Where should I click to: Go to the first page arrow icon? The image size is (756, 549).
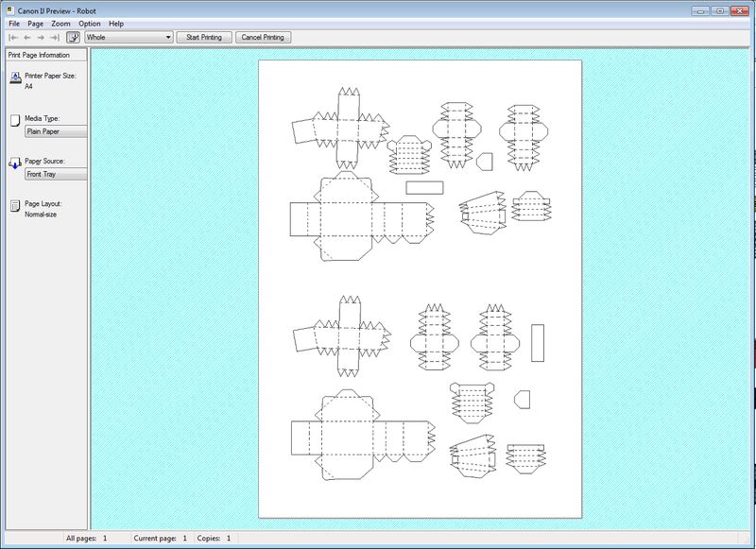tap(13, 37)
